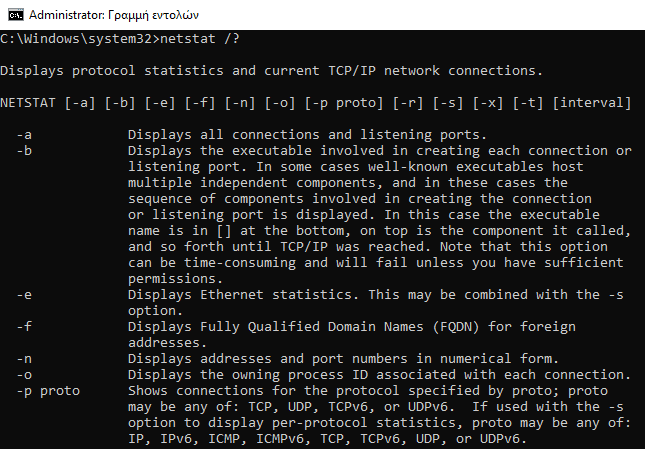
Task: Click the text 'Displays all connections and listening ports.'
Action: pos(307,135)
